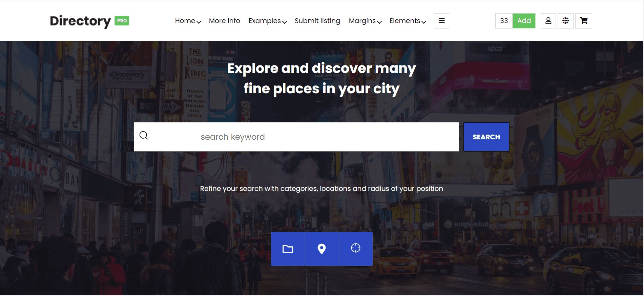Expand the Margins dropdown menu
Viewport: 644px width, 296px height.
point(365,21)
